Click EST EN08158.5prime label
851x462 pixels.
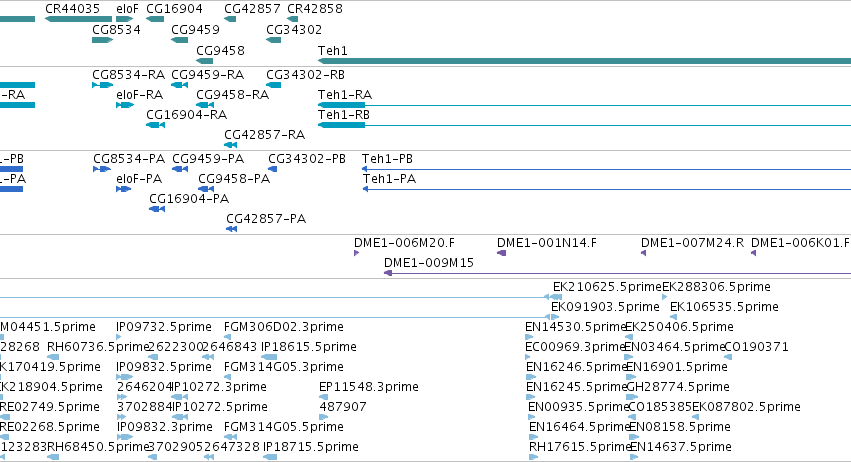click(x=680, y=427)
